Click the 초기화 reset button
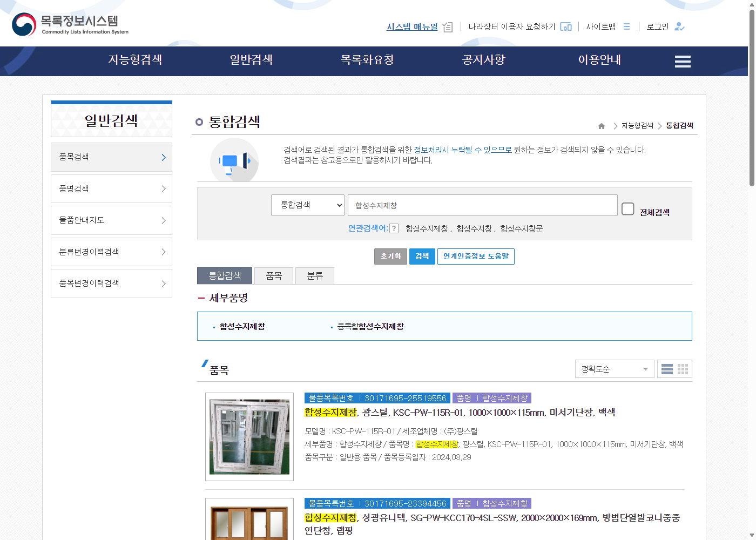This screenshot has height=540, width=756. click(x=390, y=256)
